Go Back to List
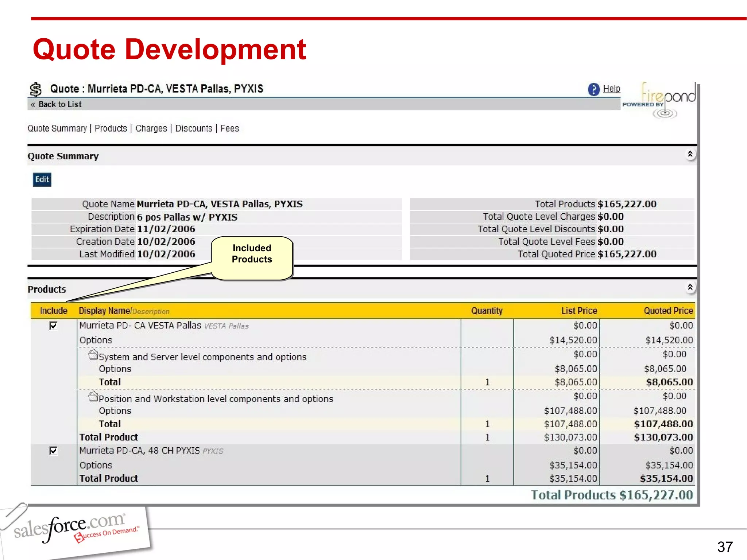 56,105
